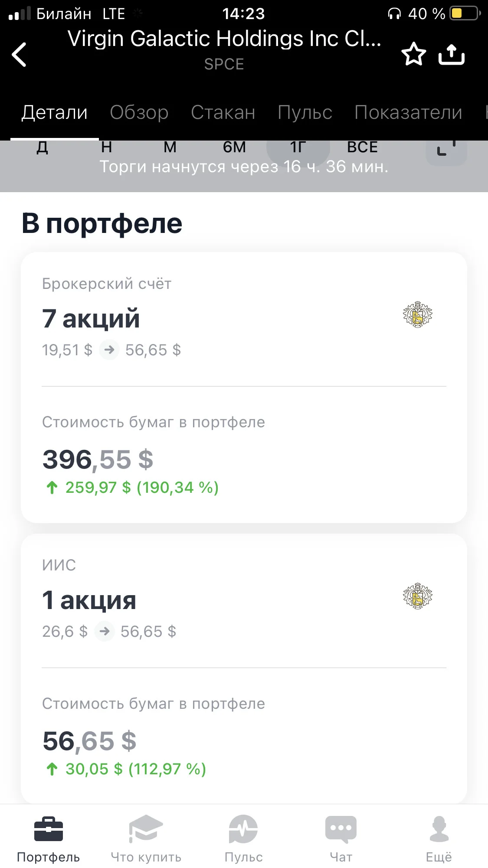Open the Пульс tab in top bar
This screenshot has width=488, height=868.
(305, 112)
